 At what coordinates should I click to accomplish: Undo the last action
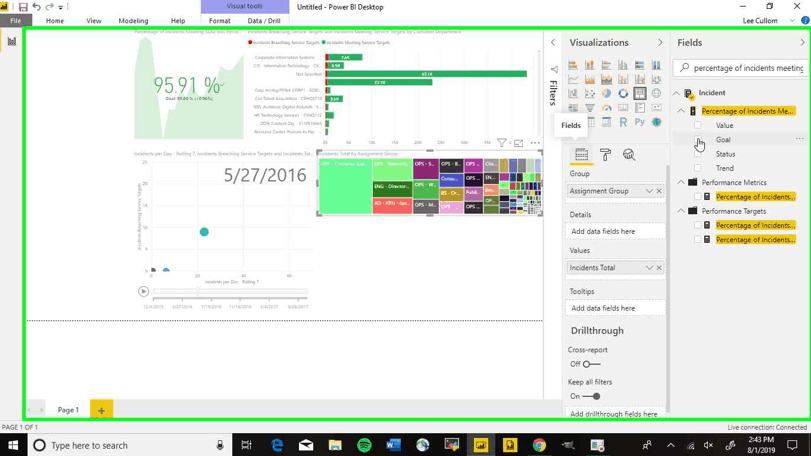coord(36,7)
